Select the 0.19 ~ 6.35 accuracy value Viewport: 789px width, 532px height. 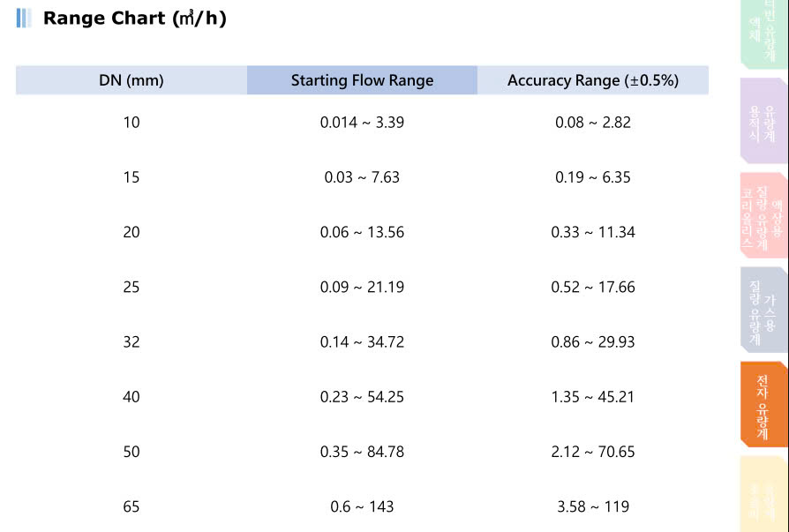[593, 177]
